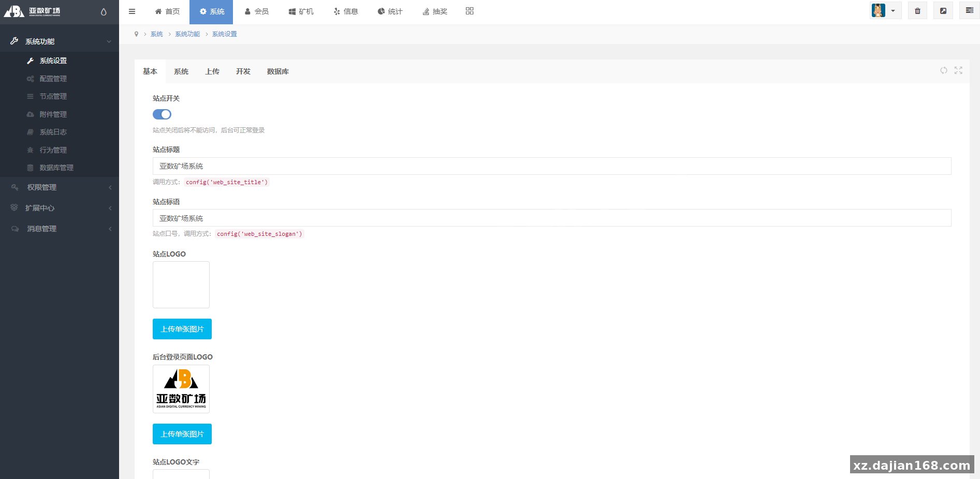Switch to the 系统 settings tab
Screen dimensions: 980x479
181,71
